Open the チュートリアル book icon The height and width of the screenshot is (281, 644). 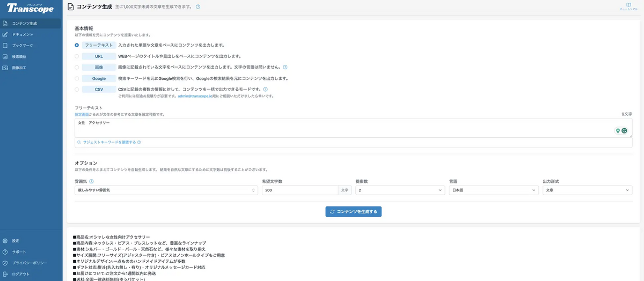pos(628,5)
